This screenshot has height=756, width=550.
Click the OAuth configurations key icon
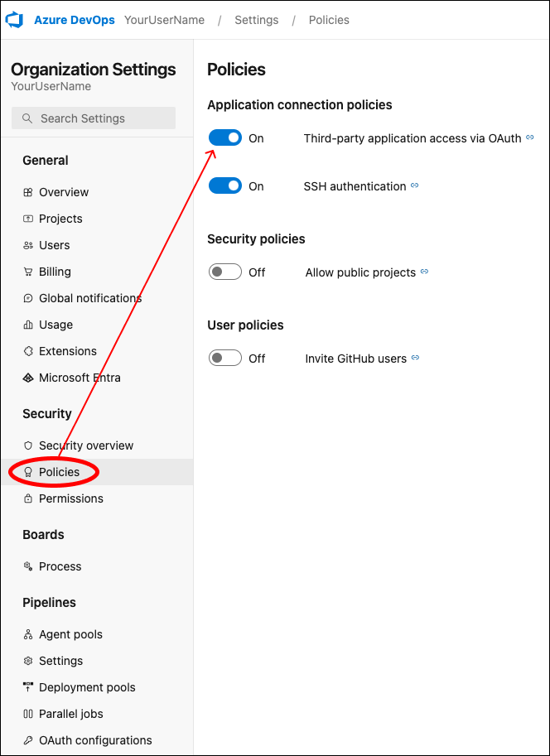[x=28, y=740]
